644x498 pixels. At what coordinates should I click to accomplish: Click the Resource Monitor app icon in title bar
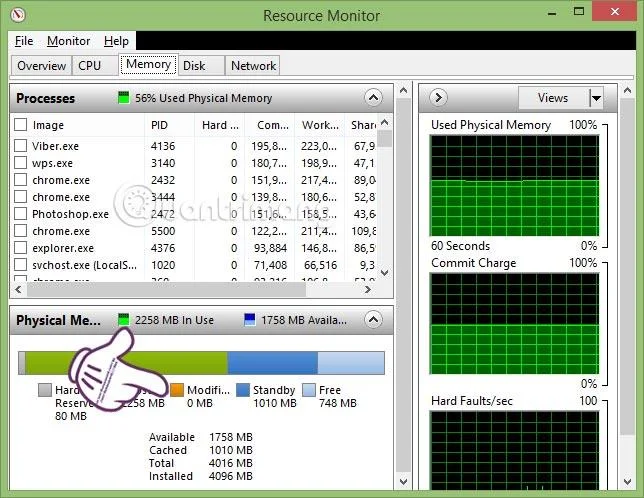[x=17, y=15]
